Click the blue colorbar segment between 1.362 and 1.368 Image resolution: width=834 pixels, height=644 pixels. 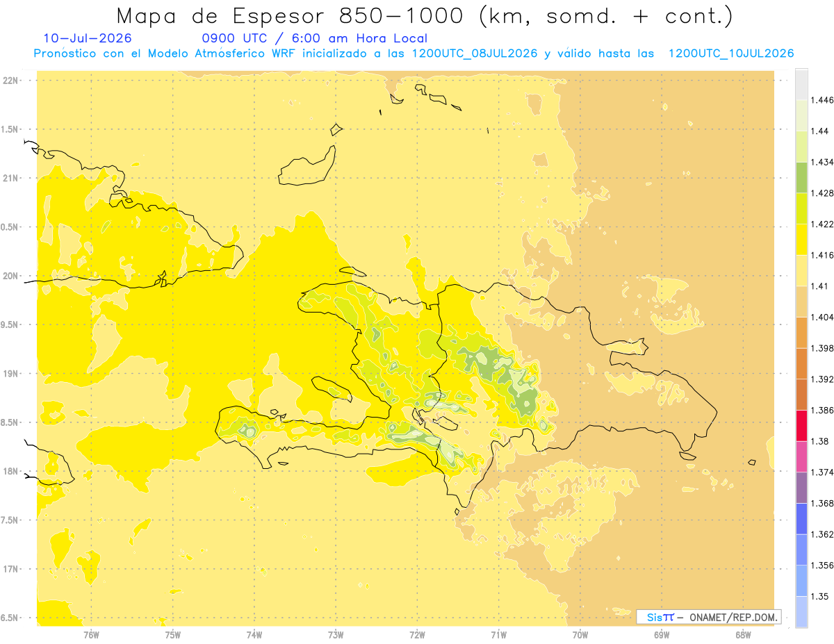801,518
